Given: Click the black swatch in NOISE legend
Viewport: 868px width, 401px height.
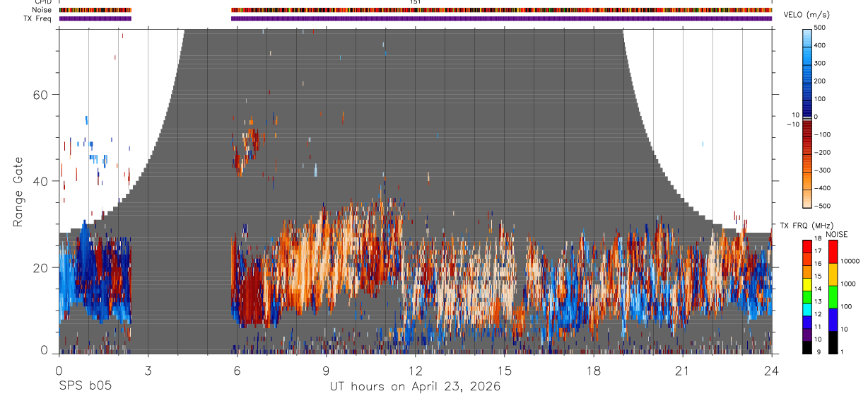Looking at the screenshot, I should point(833,342).
